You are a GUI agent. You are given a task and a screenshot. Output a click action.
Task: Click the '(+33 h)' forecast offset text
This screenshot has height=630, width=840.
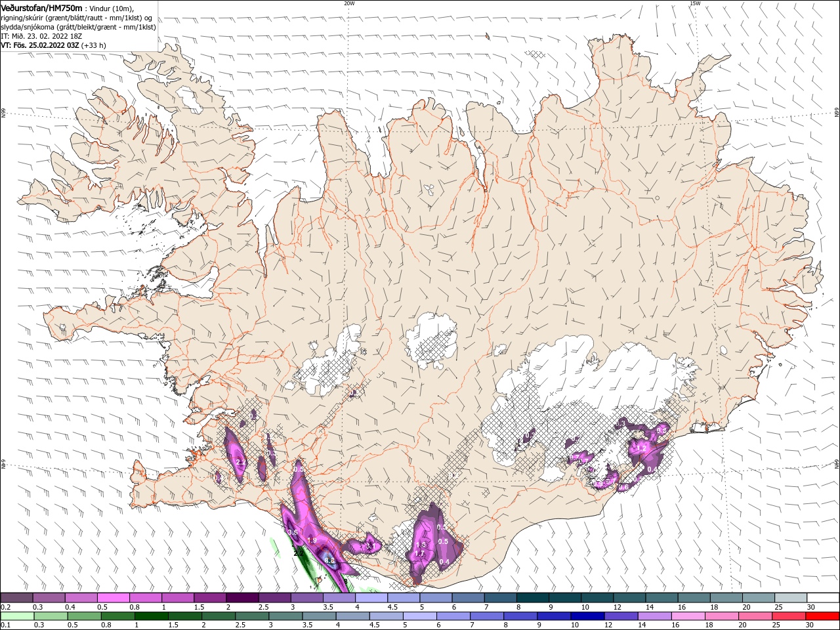pos(94,45)
